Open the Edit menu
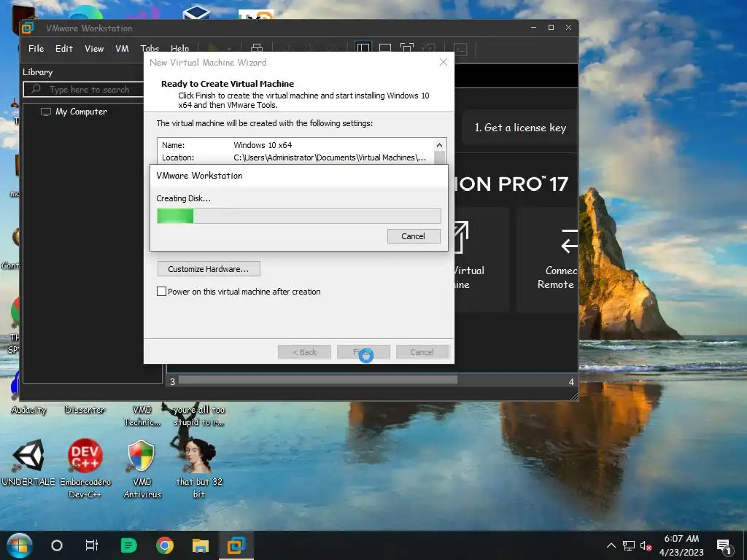This screenshot has width=747, height=560. [64, 49]
